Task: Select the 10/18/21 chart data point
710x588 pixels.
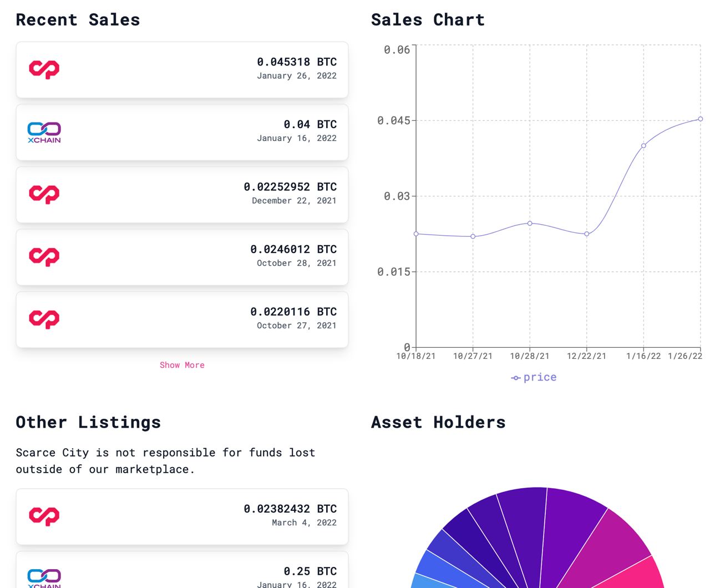Action: pos(416,234)
